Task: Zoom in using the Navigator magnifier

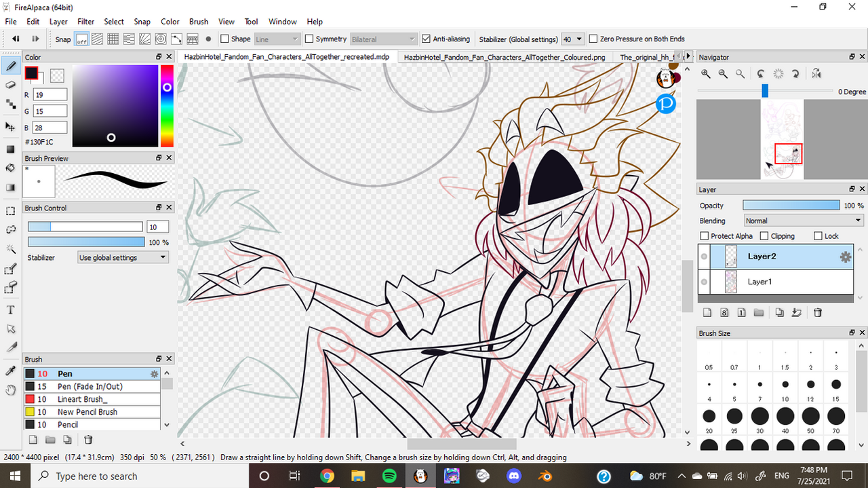Action: (706, 74)
